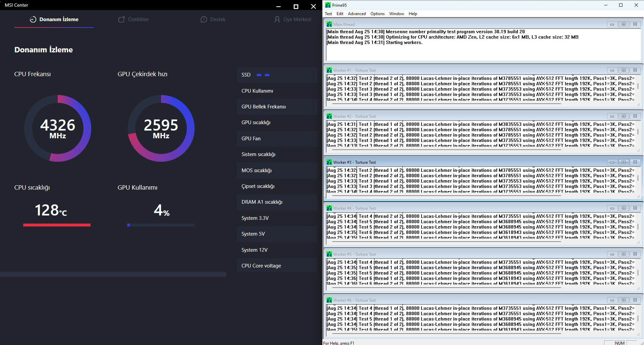Select System 12V item
The image size is (644, 345).
[277, 250]
